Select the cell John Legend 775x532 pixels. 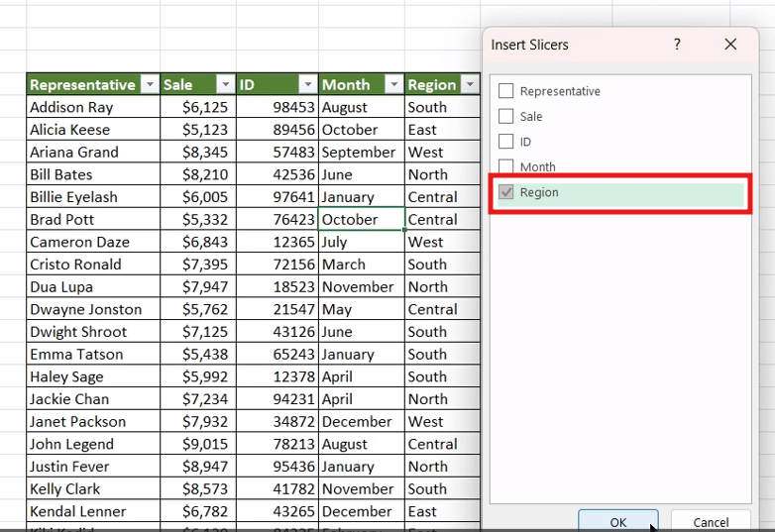pyautogui.click(x=93, y=444)
